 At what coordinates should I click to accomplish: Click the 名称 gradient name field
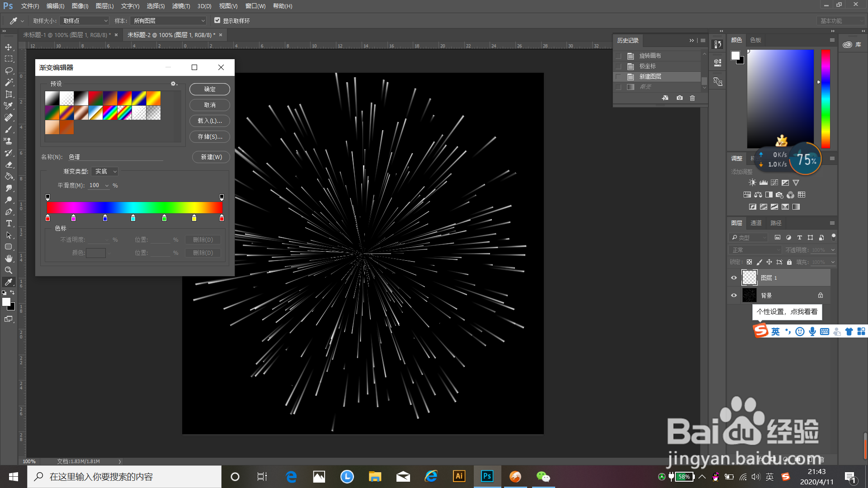115,157
